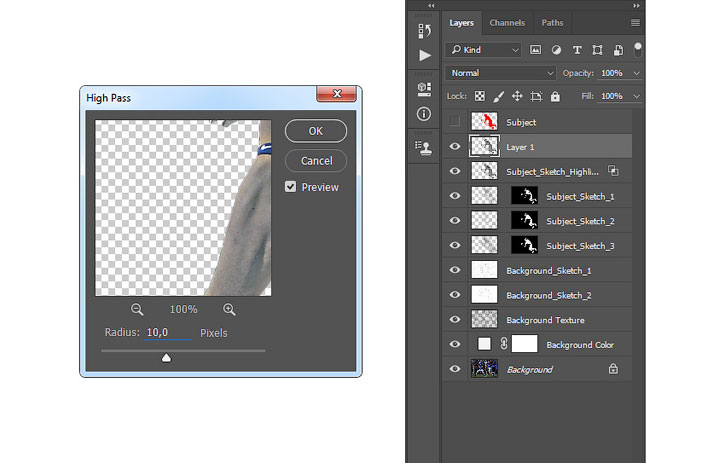Screen dimensions: 725x463
Task: Hide Subject_Sketch_2 layer eye
Action: (x=455, y=220)
